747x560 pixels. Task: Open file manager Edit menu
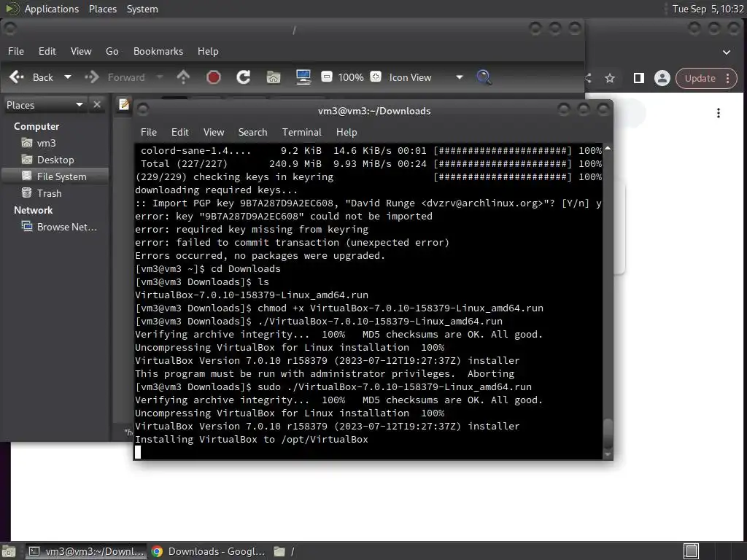[x=47, y=51]
